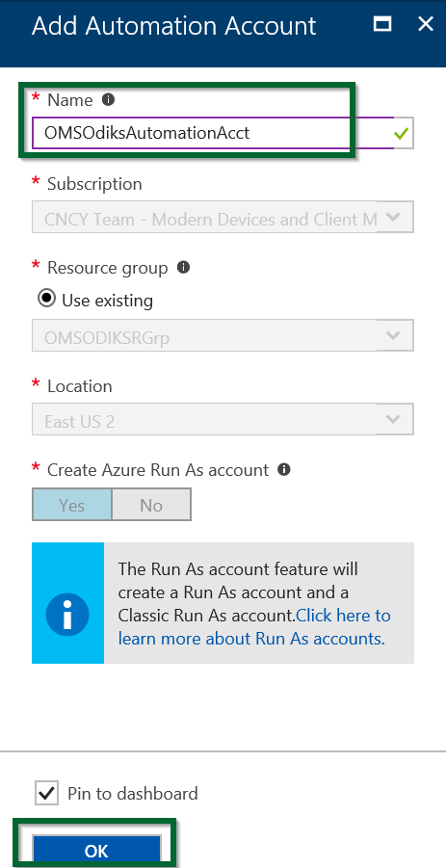446x868 pixels.
Task: Open the East US 2 location dropdown
Action: coord(223,420)
